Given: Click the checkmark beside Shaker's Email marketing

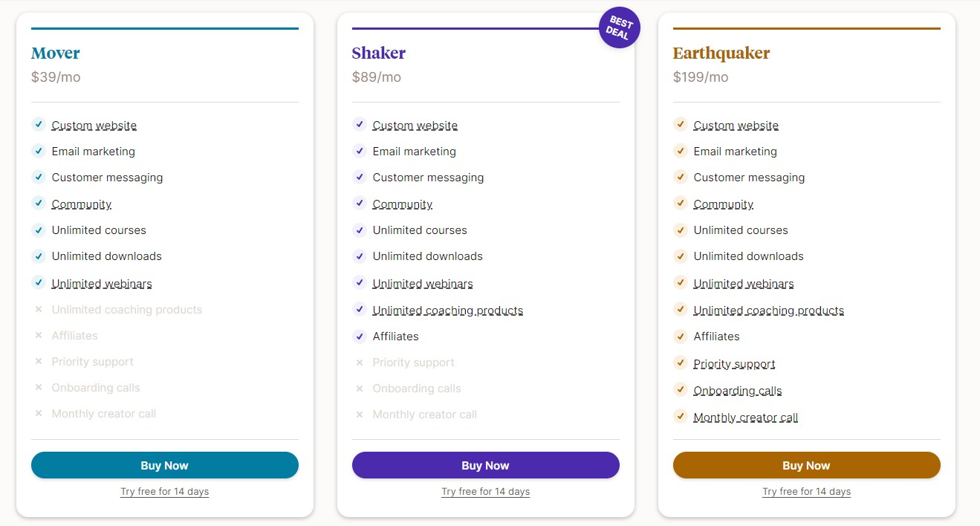Looking at the screenshot, I should click(x=360, y=151).
